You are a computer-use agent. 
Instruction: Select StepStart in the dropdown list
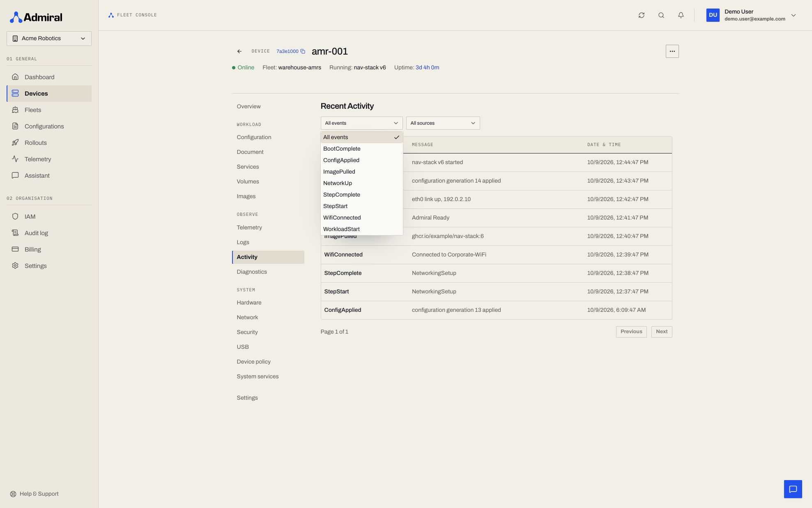pos(361,206)
